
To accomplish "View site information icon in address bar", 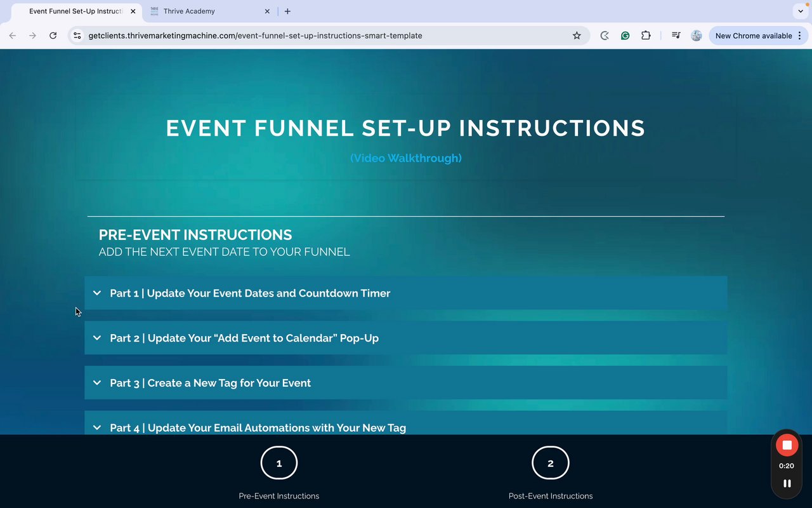I will (77, 36).
